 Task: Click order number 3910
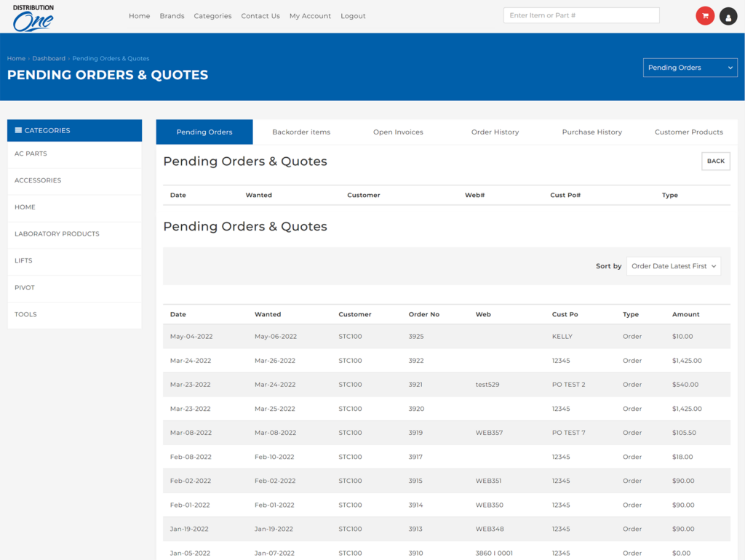415,553
